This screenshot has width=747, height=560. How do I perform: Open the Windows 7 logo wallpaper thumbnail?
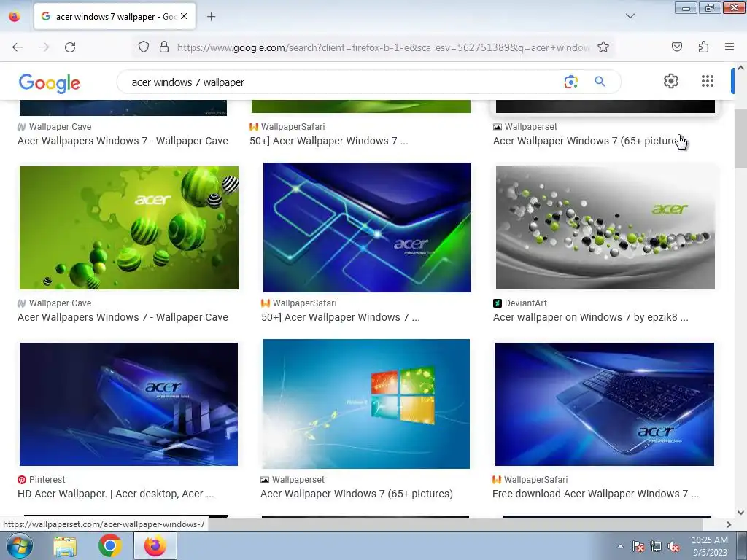(366, 404)
